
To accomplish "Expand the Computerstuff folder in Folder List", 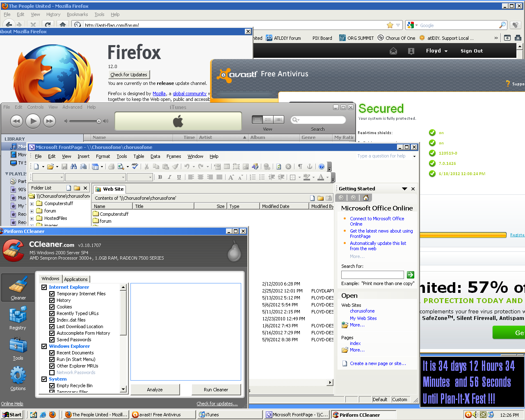I will [x=32, y=203].
